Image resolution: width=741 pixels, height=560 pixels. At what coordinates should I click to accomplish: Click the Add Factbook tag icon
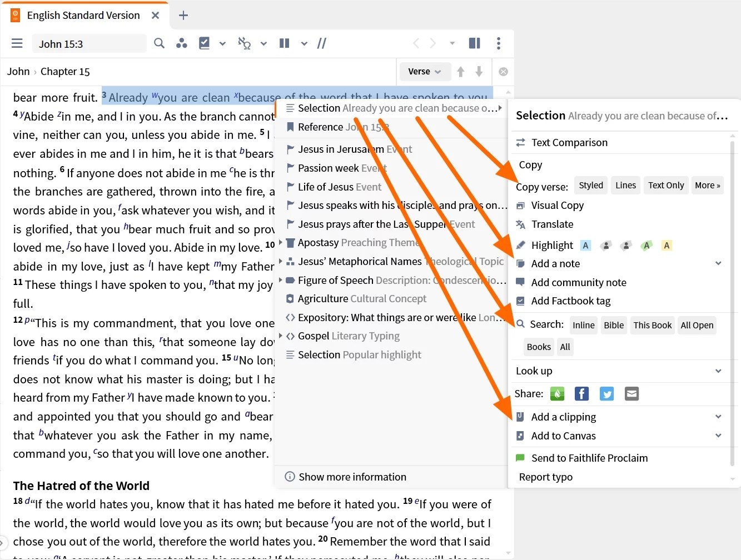(520, 301)
